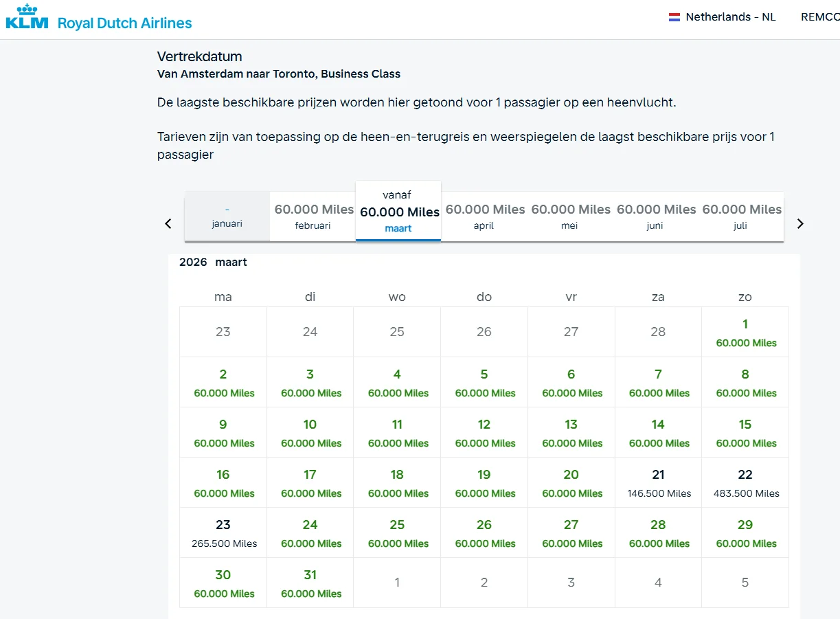Click the Netherlands flag icon
Image resolution: width=840 pixels, height=619 pixels.
click(x=674, y=16)
